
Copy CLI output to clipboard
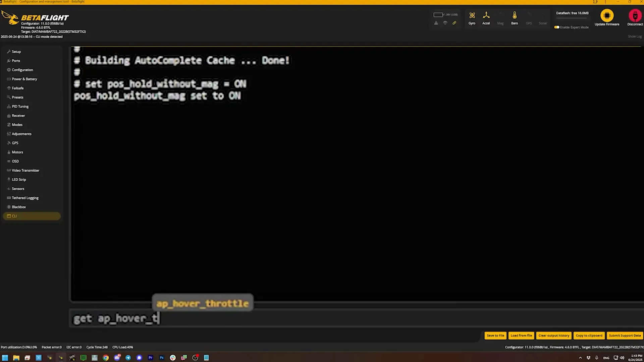coord(589,336)
